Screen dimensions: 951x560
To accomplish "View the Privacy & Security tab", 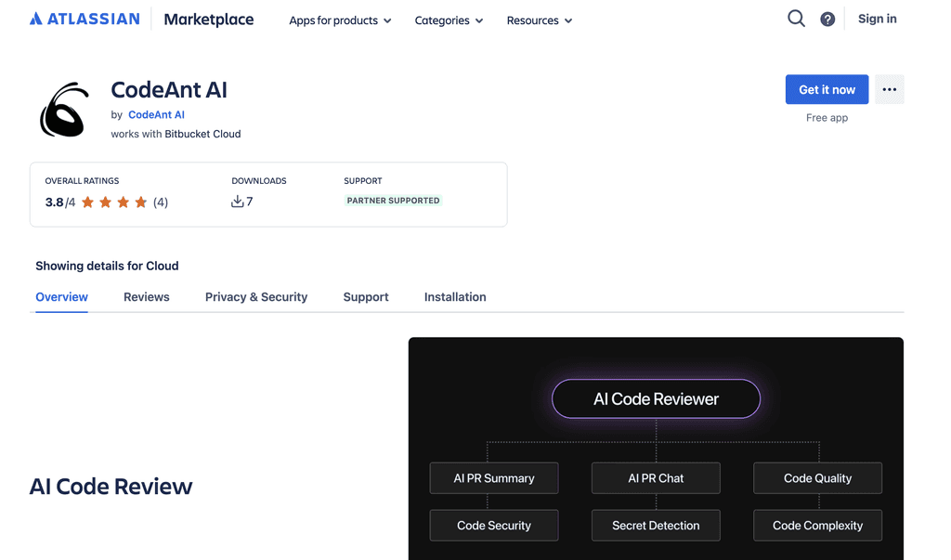I will (255, 296).
